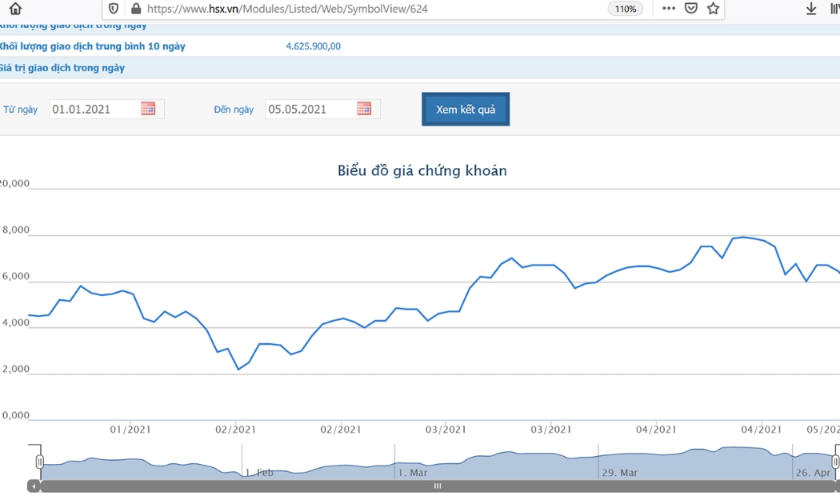The image size is (840, 504).
Task: Click the first 04/2021 x-axis label
Action: tap(656, 430)
